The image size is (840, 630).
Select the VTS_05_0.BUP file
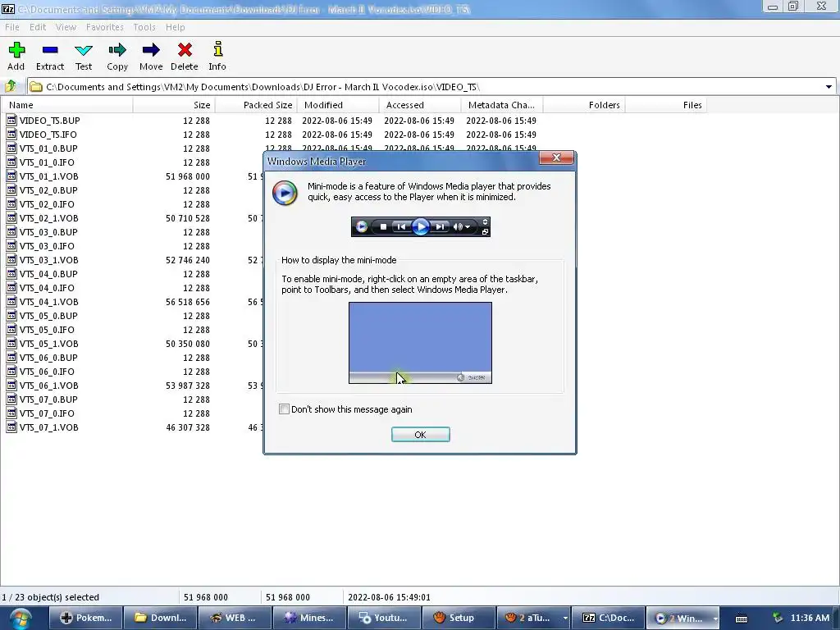pos(48,316)
